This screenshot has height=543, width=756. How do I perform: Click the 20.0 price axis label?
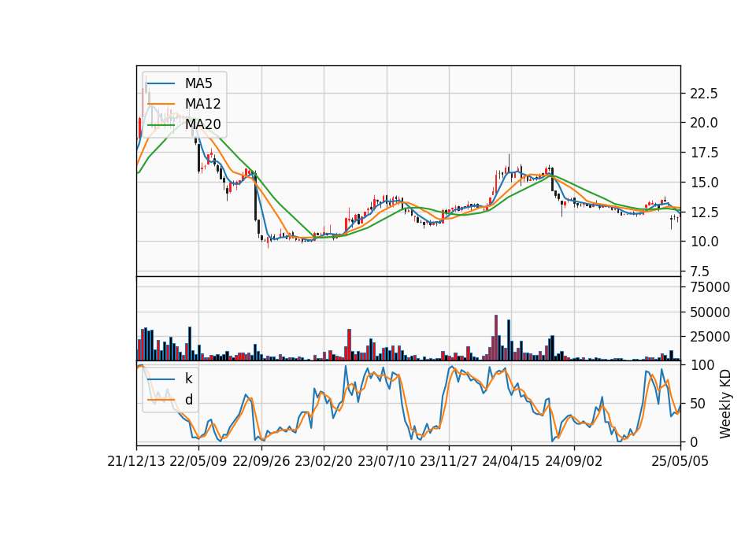point(704,123)
